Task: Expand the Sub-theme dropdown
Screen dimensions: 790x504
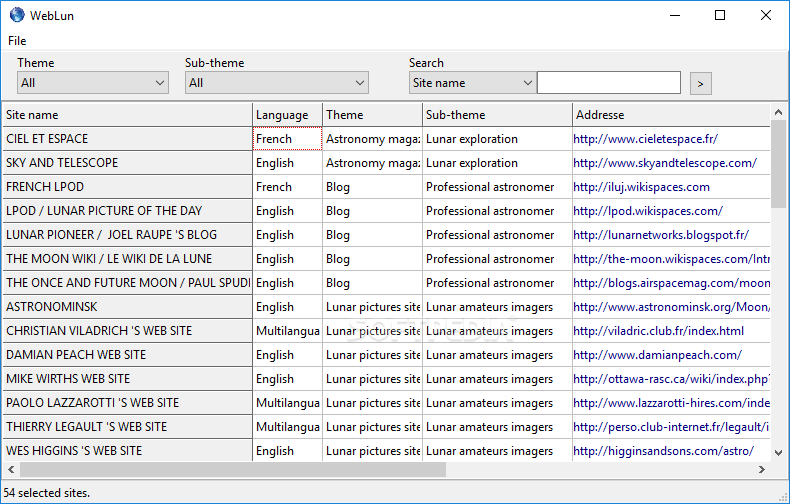Action: [277, 83]
